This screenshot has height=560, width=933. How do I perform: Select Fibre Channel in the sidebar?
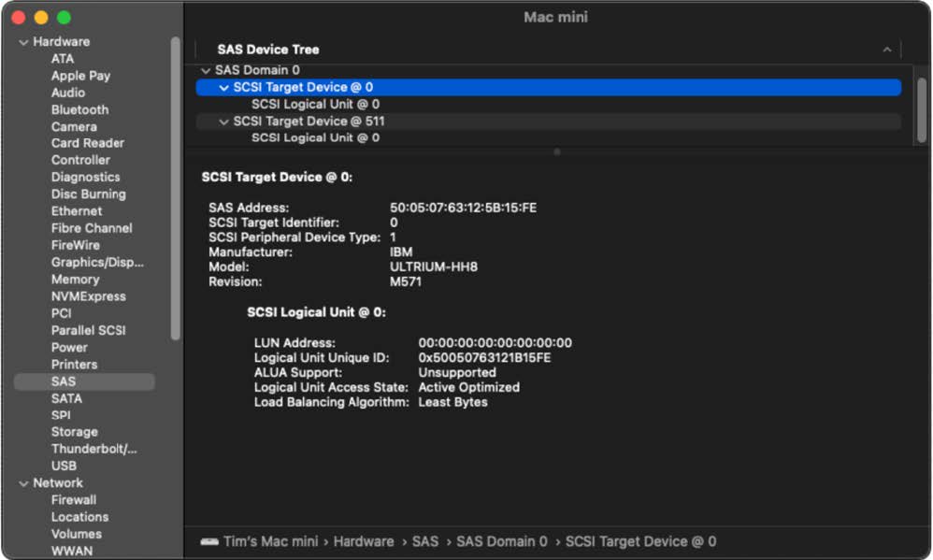tap(90, 227)
